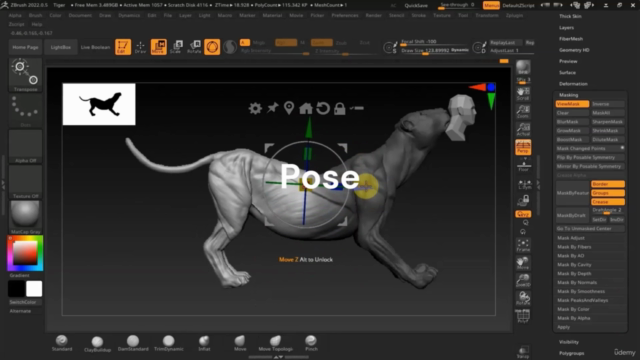The image size is (640, 360).
Task: Click the gizmo sticky pin icon
Action: tap(272, 108)
